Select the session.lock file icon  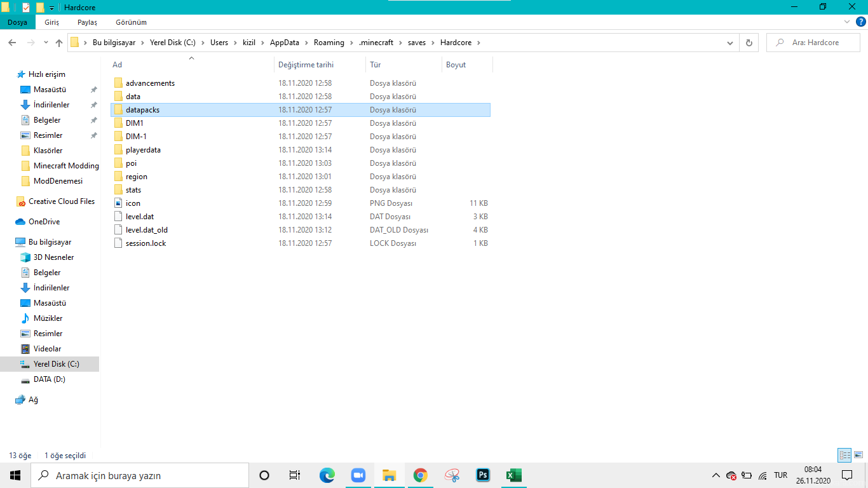118,243
